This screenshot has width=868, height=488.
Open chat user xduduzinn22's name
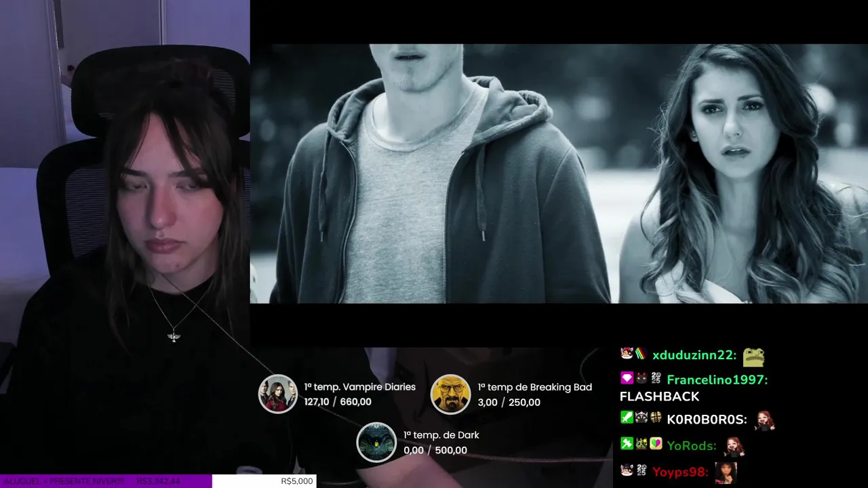[694, 355]
